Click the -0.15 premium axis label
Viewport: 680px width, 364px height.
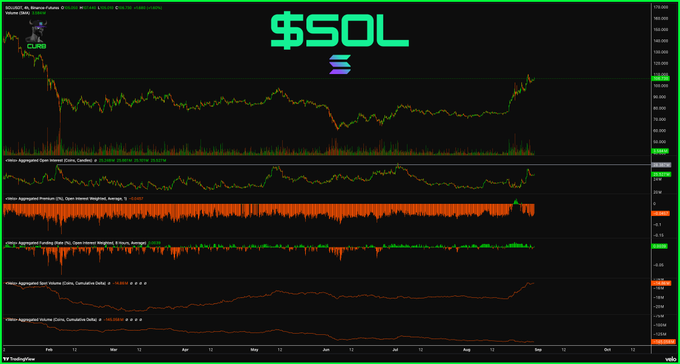[x=658, y=235]
